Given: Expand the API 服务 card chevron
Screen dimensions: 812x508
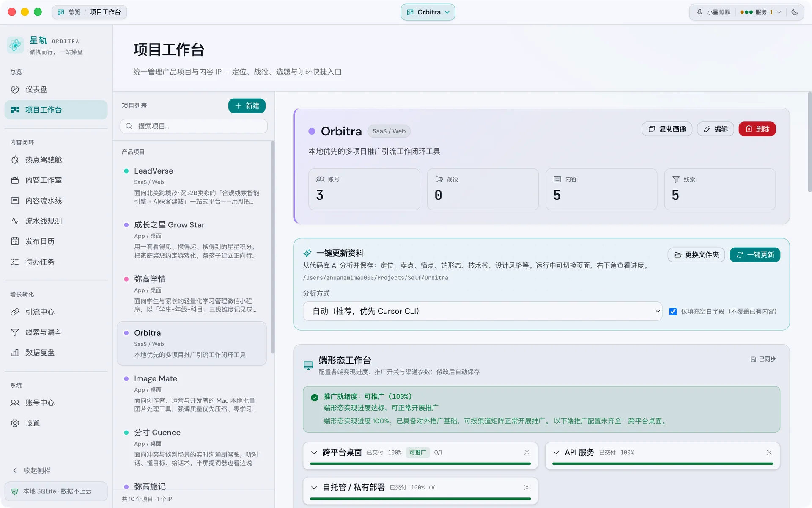Looking at the screenshot, I should (x=556, y=453).
